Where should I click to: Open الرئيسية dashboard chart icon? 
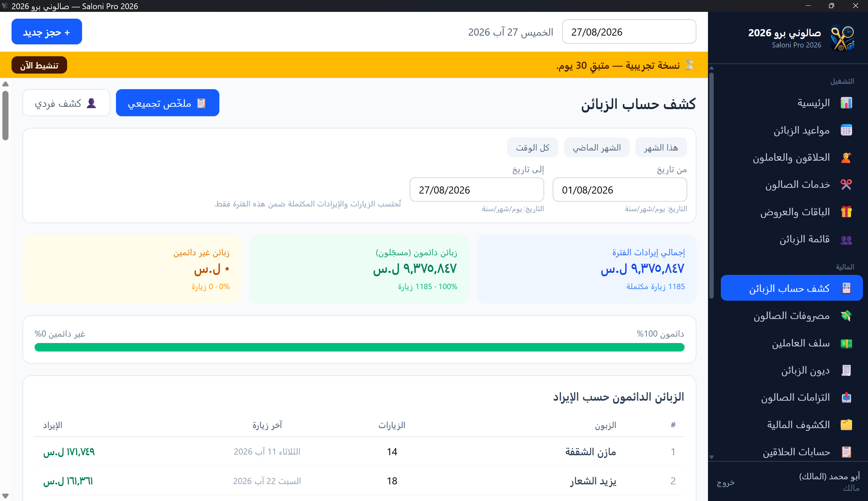[846, 103]
